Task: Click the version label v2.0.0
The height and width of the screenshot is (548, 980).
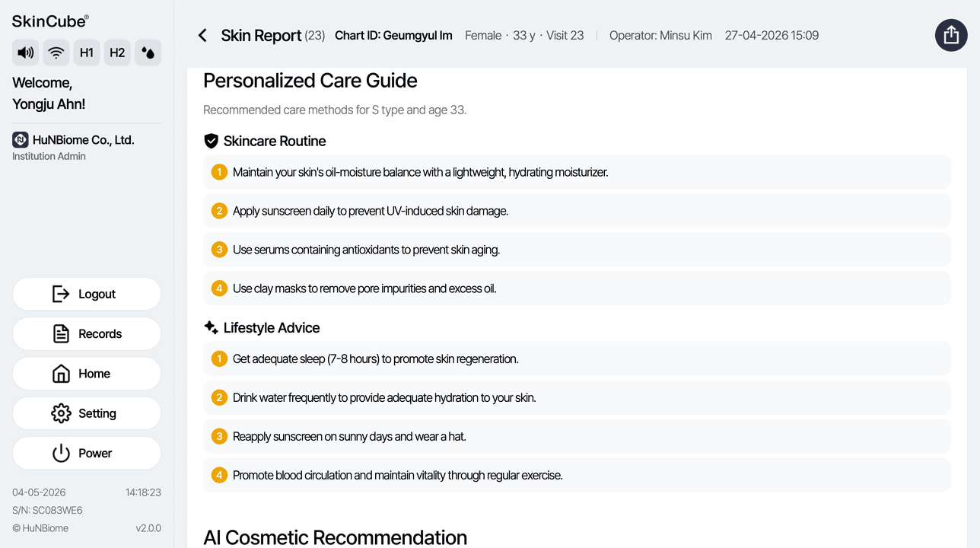Action: point(148,528)
